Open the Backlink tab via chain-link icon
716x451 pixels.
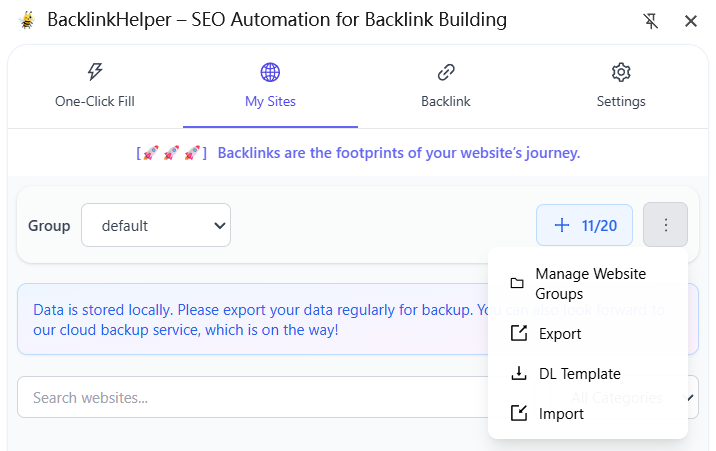[446, 72]
